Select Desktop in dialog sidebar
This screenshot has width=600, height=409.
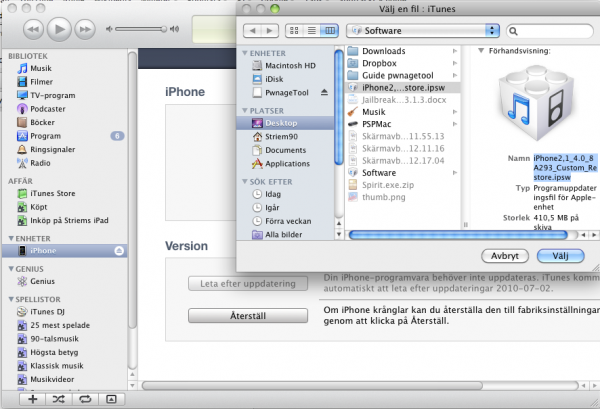pyautogui.click(x=285, y=123)
